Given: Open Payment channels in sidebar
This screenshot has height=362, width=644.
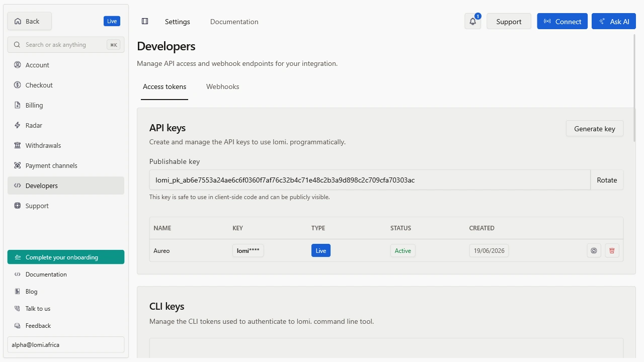Looking at the screenshot, I should [x=66, y=165].
